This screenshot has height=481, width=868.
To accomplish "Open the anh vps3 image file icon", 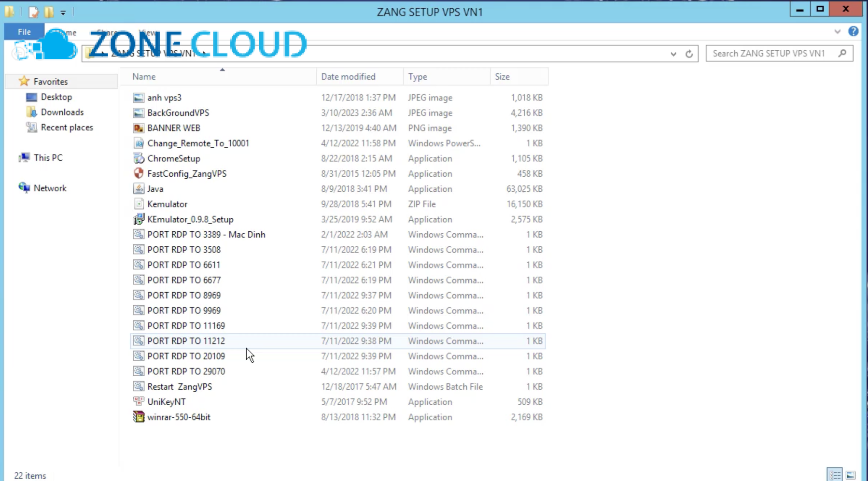I will pos(139,98).
